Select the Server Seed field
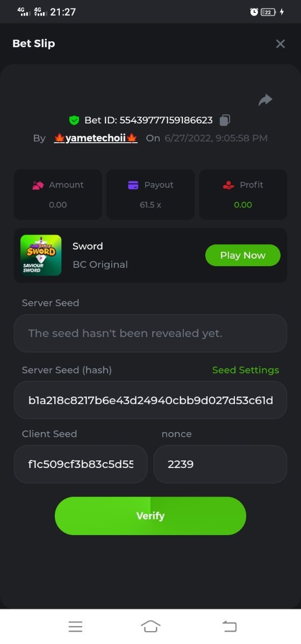This screenshot has width=301, height=644. tap(150, 333)
